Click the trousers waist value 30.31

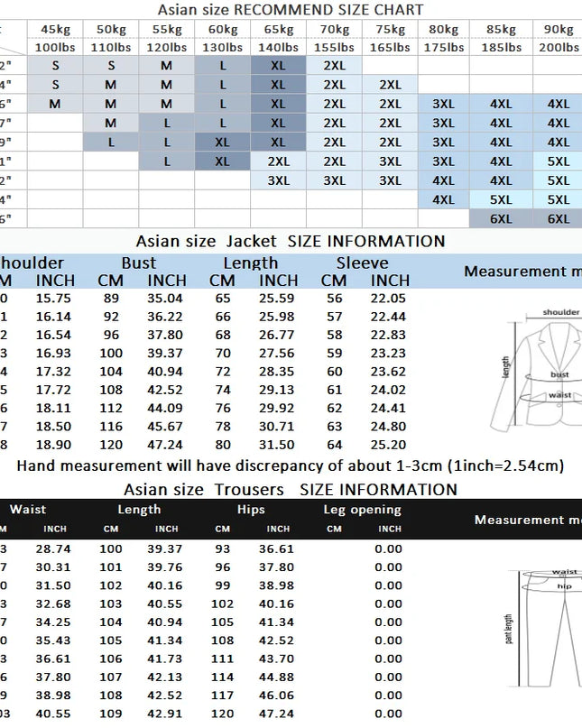[53, 567]
